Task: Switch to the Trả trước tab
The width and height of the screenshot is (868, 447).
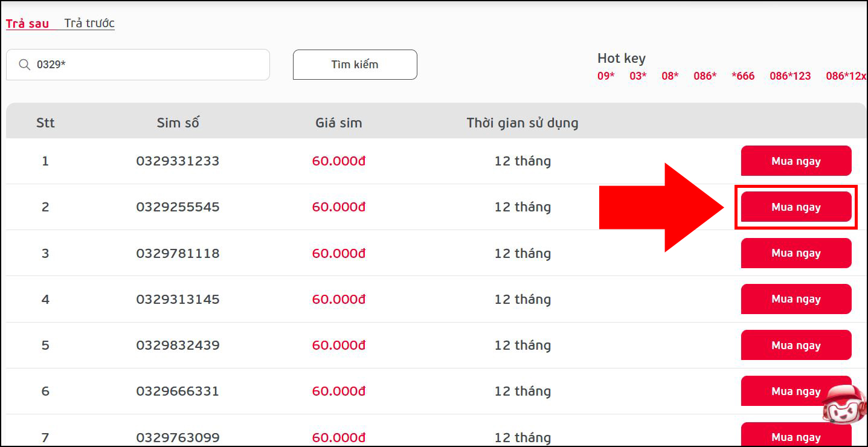Action: coord(89,24)
